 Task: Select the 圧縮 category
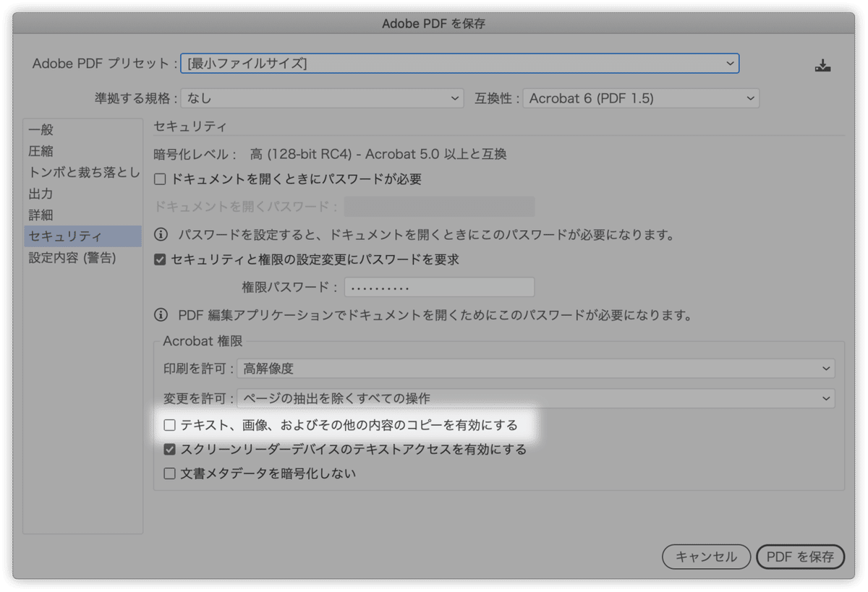click(82, 151)
